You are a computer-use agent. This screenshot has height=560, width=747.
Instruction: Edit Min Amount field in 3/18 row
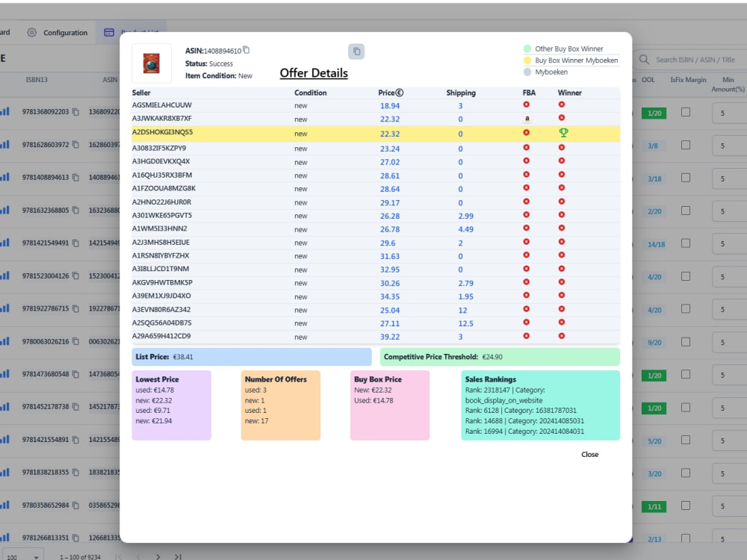[x=729, y=178]
